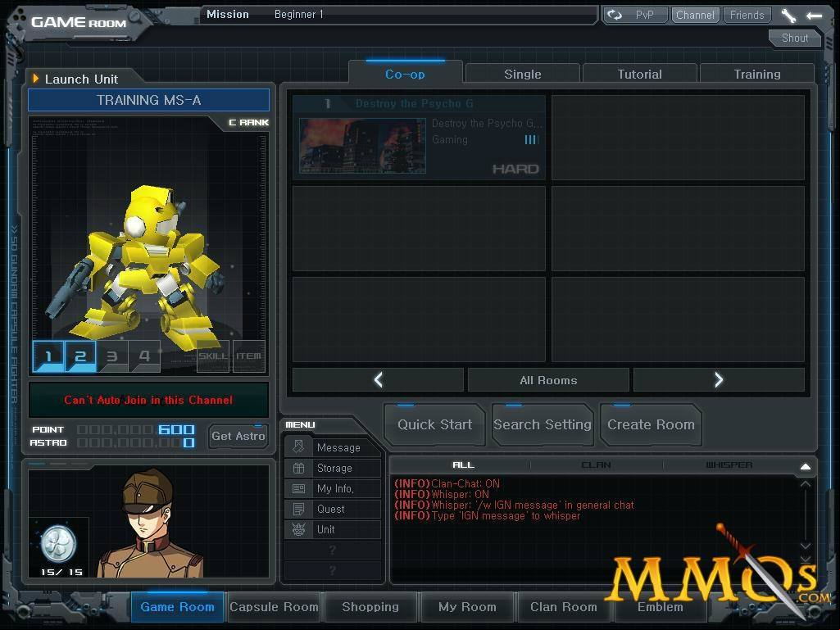This screenshot has width=840, height=630.
Task: Select unit slot 4
Action: point(144,356)
